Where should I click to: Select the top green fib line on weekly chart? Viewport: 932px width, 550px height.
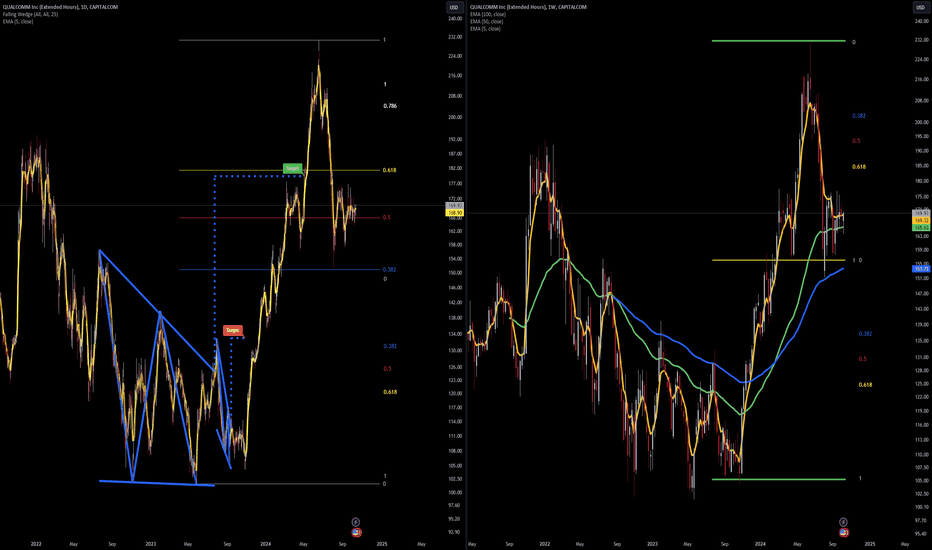tap(779, 41)
